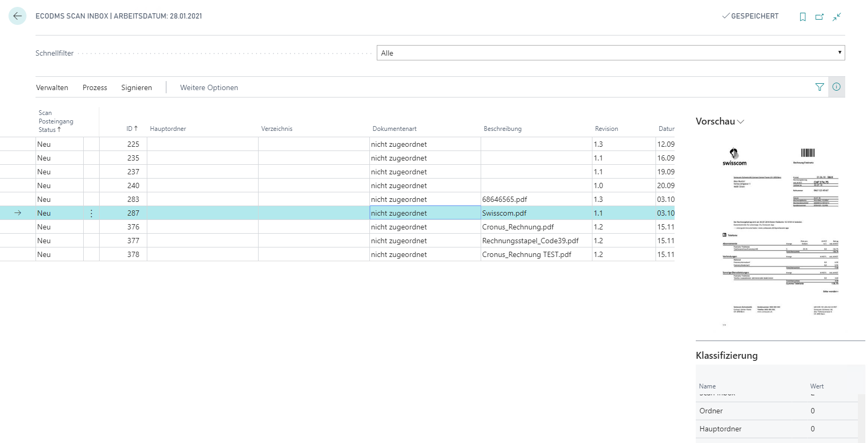Select ID cell 376
Image resolution: width=868 pixels, height=443 pixels.
click(123, 227)
